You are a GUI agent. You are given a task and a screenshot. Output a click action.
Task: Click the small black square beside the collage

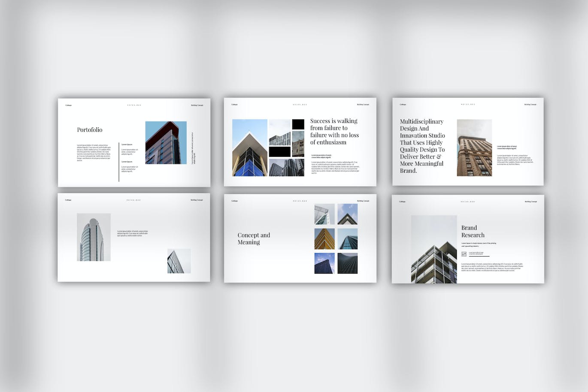(x=298, y=124)
